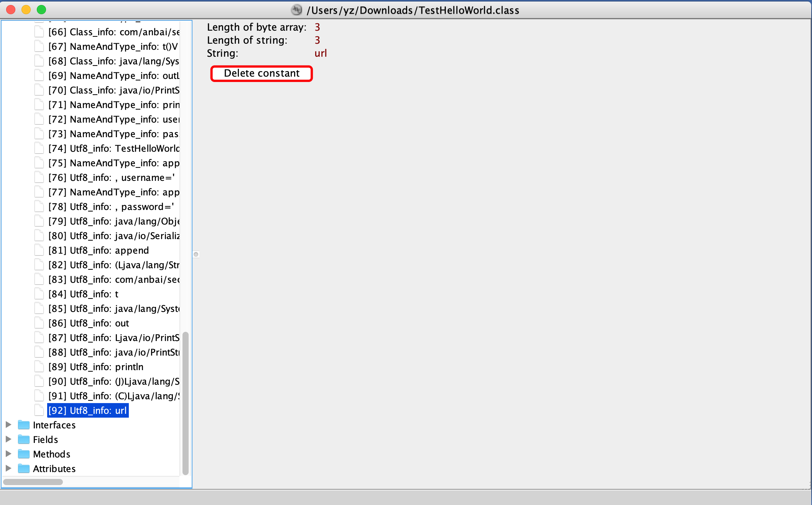Click the Interfaces folder icon
The image size is (812, 505).
pyautogui.click(x=24, y=425)
